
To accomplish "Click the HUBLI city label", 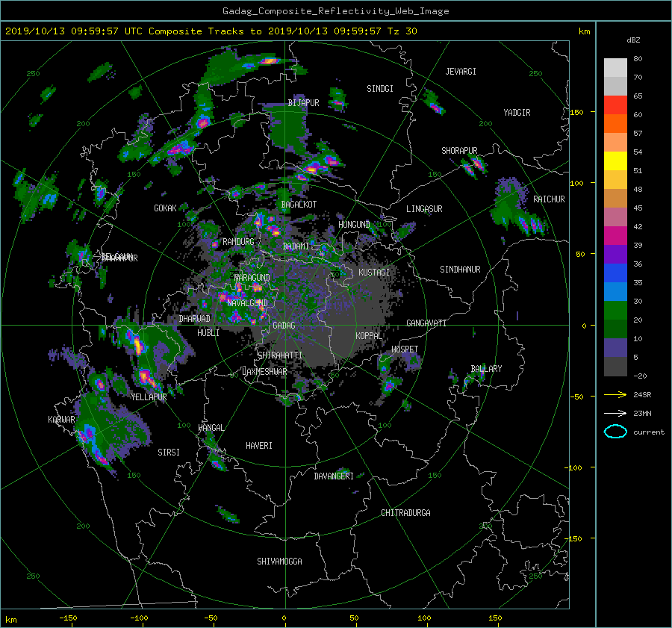I will click(208, 332).
